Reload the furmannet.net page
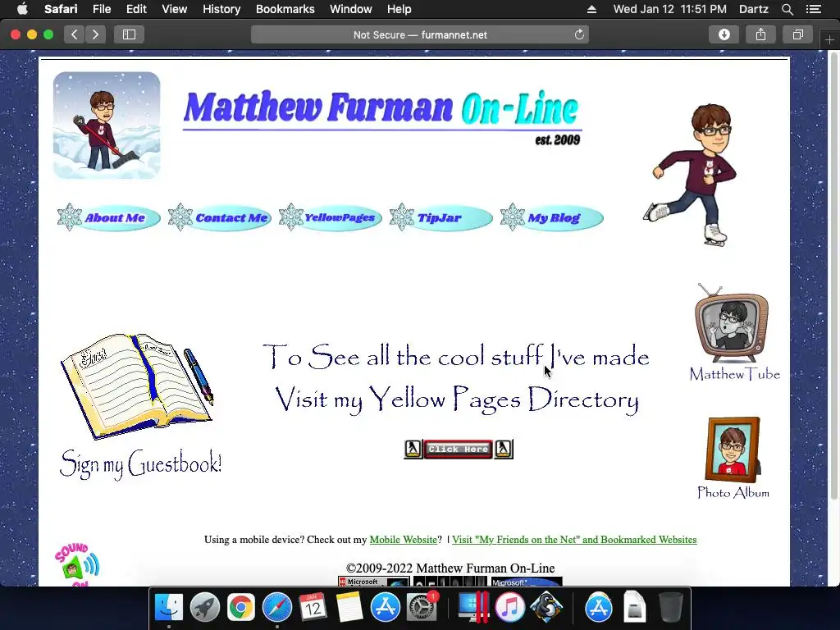Image resolution: width=840 pixels, height=630 pixels. click(579, 34)
